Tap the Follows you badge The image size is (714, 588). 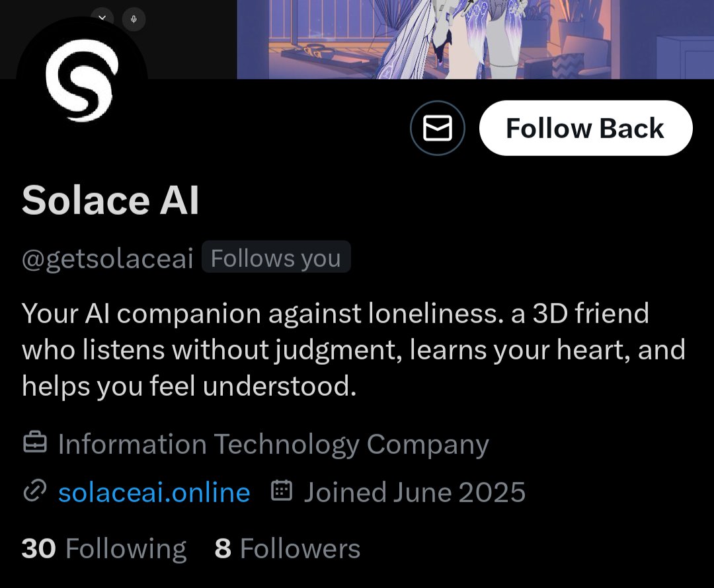[x=276, y=257]
